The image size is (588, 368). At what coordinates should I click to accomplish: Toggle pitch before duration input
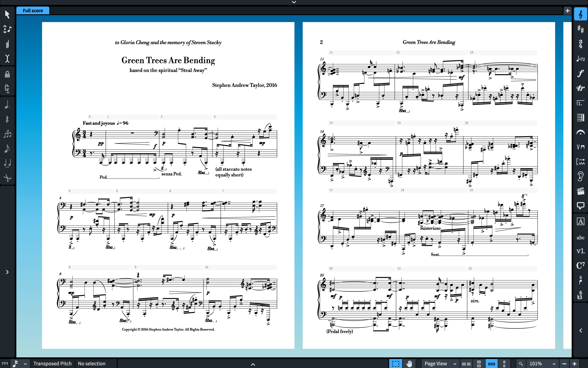7,29
